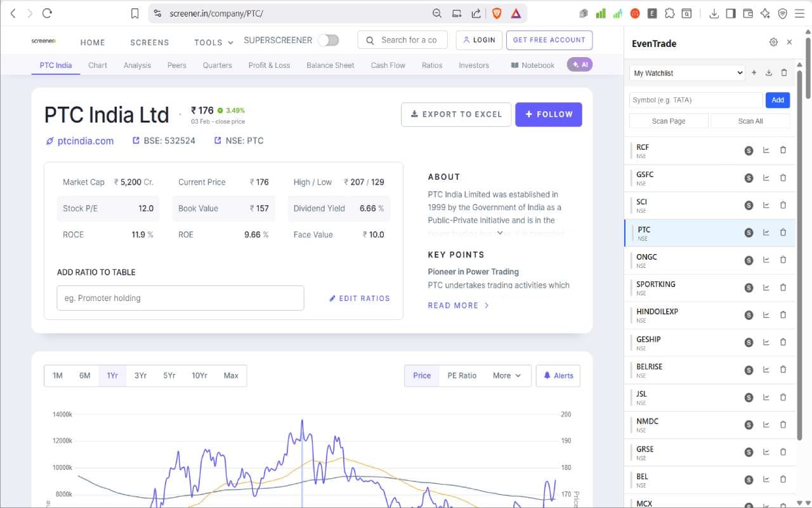Delete the current watchlist via top trash icon
This screenshot has width=812, height=508.
tap(784, 73)
